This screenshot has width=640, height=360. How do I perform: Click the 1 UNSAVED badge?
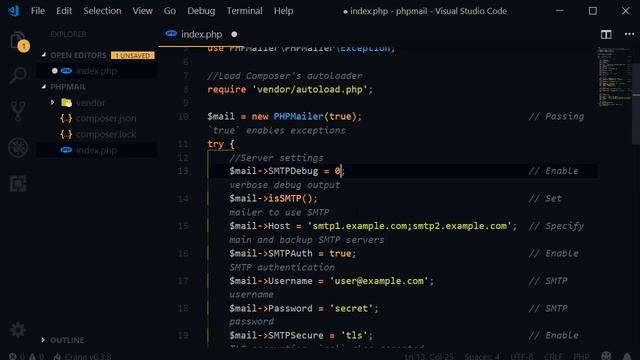[133, 55]
